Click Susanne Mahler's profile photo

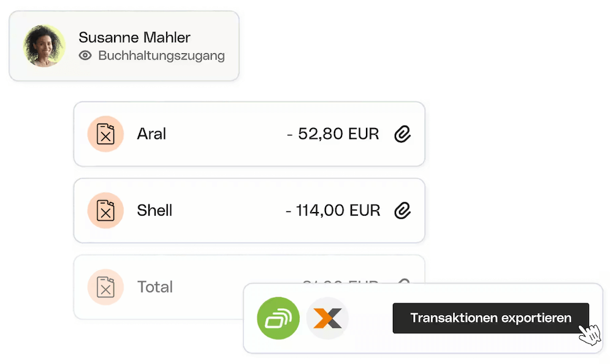coord(44,46)
